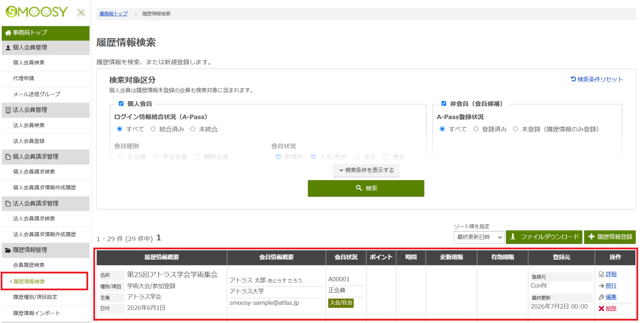This screenshot has width=644, height=323.
Task: Check the 学生会員 checkbox
Action: pyautogui.click(x=156, y=157)
